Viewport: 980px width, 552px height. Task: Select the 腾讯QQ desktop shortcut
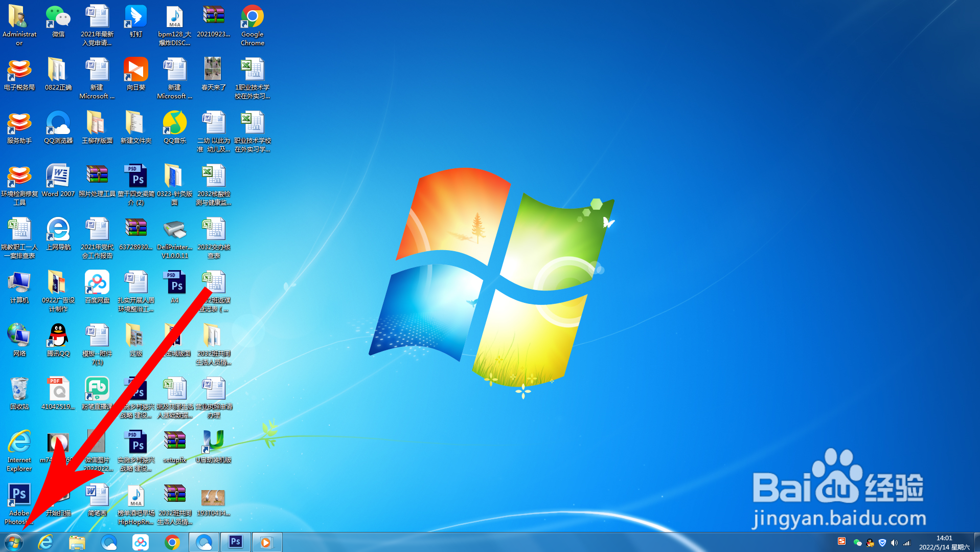pos(58,341)
